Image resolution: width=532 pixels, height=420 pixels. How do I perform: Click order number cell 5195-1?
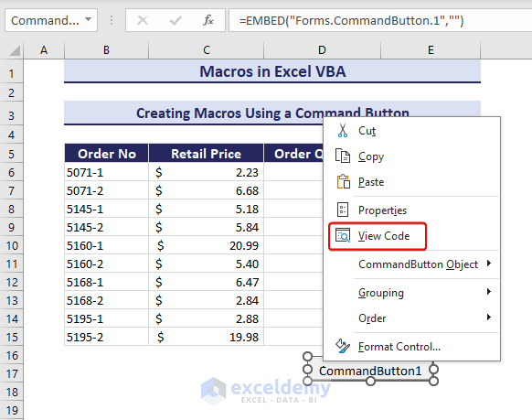click(x=106, y=318)
